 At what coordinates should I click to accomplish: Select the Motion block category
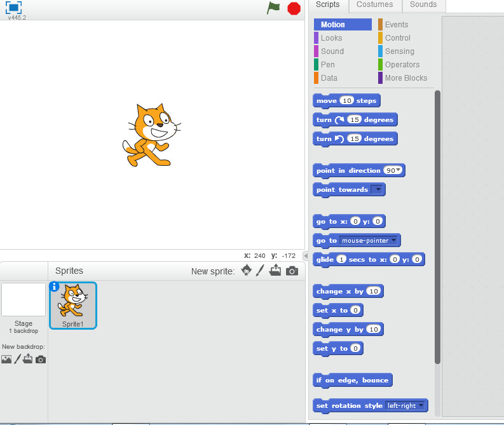pyautogui.click(x=343, y=24)
